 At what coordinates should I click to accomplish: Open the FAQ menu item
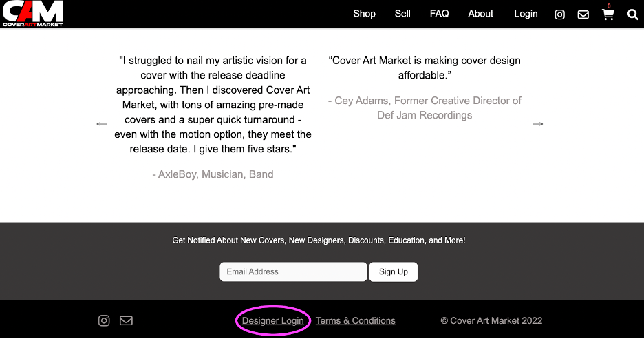tap(439, 14)
